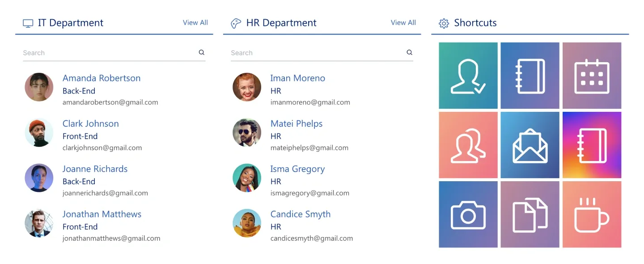Click Isma Gregory's avatar photo
The image size is (644, 264).
(247, 178)
